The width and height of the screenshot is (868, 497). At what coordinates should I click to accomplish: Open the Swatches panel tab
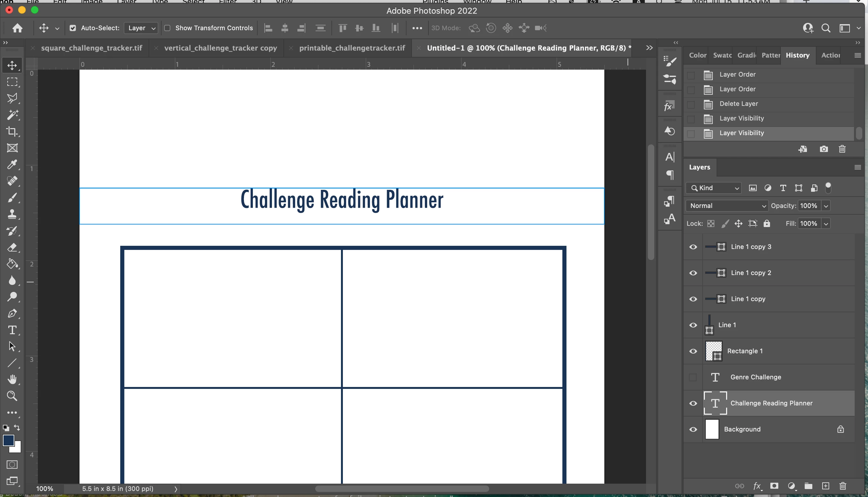pos(722,55)
